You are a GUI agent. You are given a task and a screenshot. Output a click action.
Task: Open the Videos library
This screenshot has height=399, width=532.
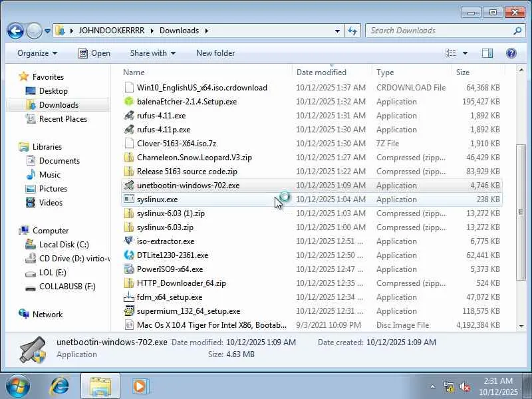[x=51, y=202]
